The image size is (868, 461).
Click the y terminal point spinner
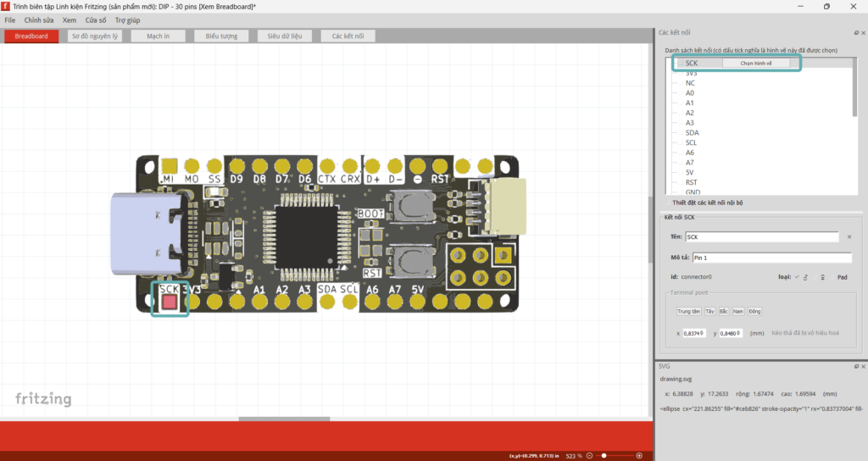point(730,333)
